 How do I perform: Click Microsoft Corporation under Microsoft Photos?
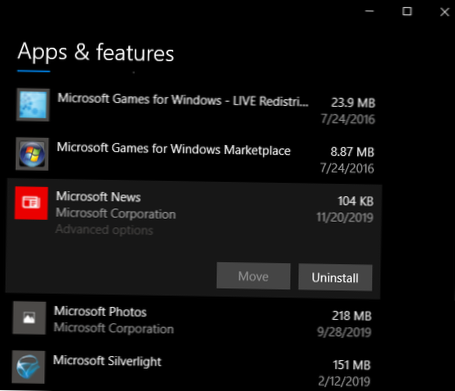pos(114,328)
